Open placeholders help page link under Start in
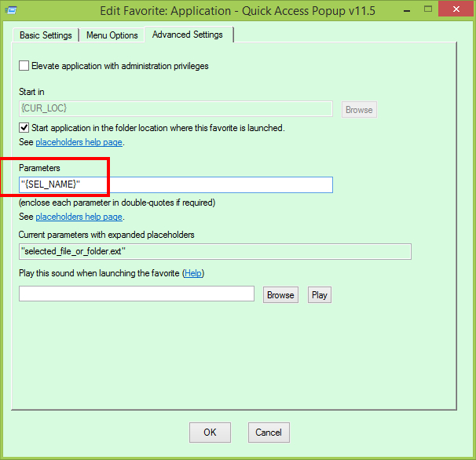The height and width of the screenshot is (460, 476). pyautogui.click(x=79, y=142)
